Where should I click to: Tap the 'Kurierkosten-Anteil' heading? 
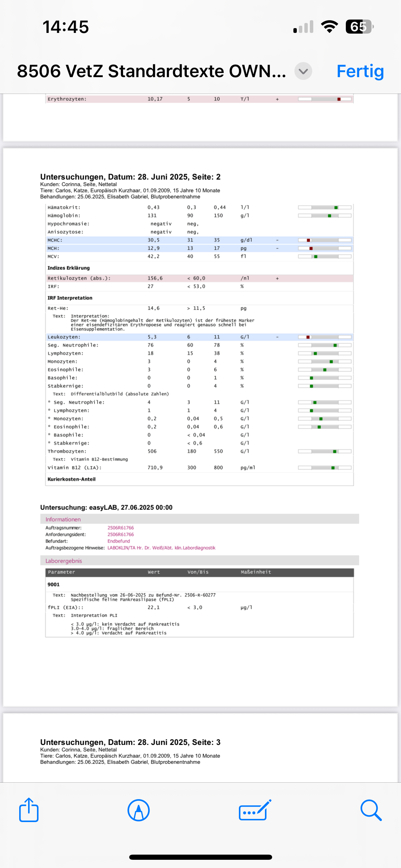[71, 479]
